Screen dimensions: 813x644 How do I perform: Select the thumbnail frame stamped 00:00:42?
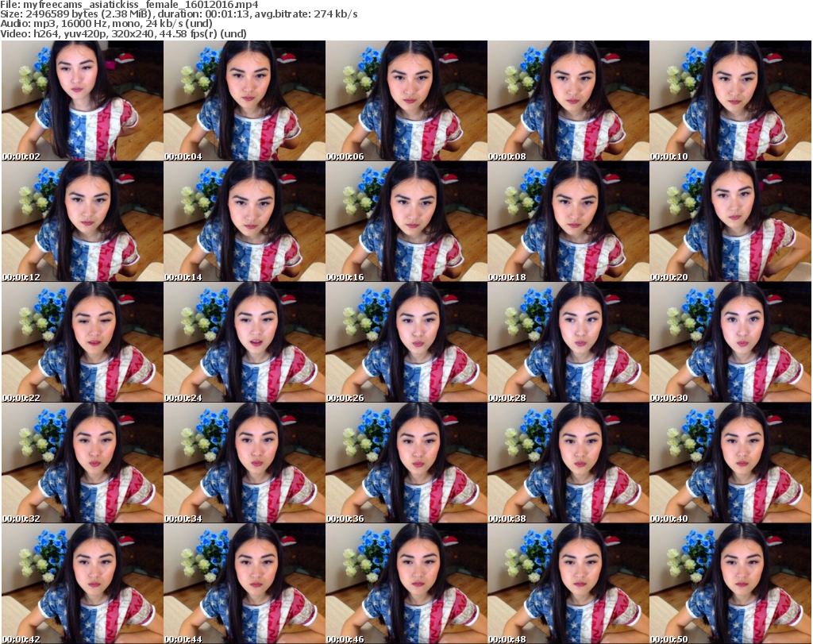point(83,584)
